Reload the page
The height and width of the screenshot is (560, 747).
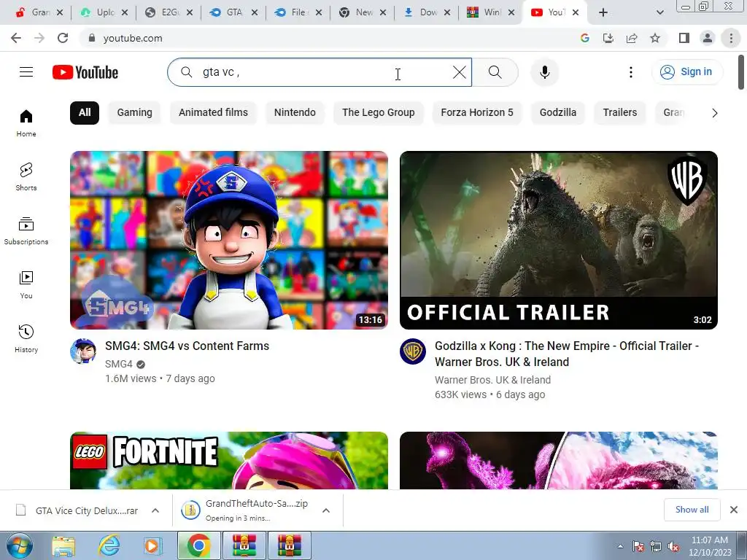point(63,38)
